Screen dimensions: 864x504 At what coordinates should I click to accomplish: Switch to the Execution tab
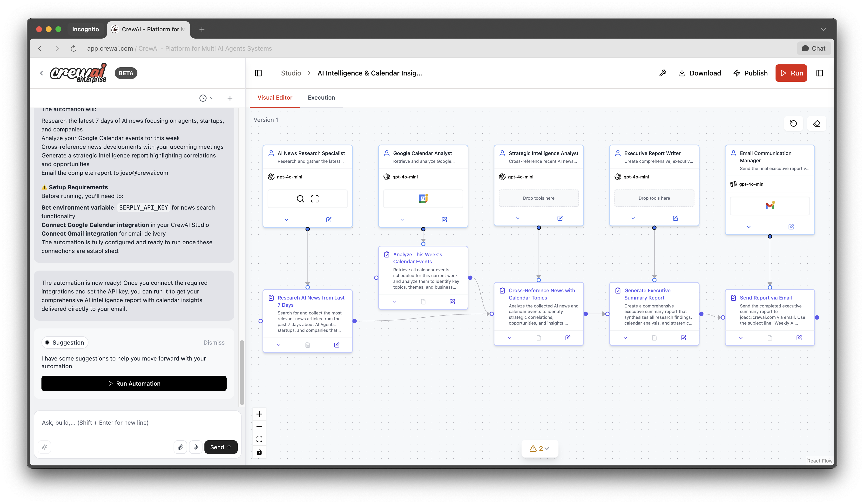click(321, 98)
